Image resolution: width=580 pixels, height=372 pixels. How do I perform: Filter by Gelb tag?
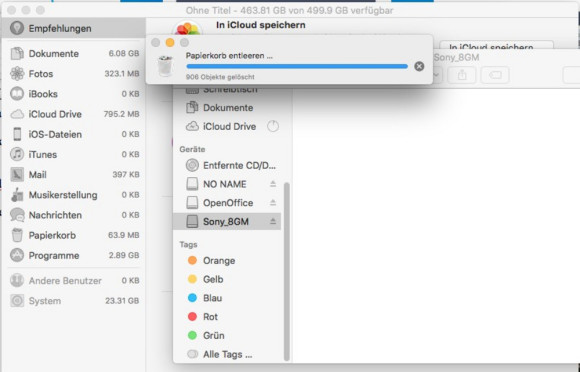pos(227,279)
